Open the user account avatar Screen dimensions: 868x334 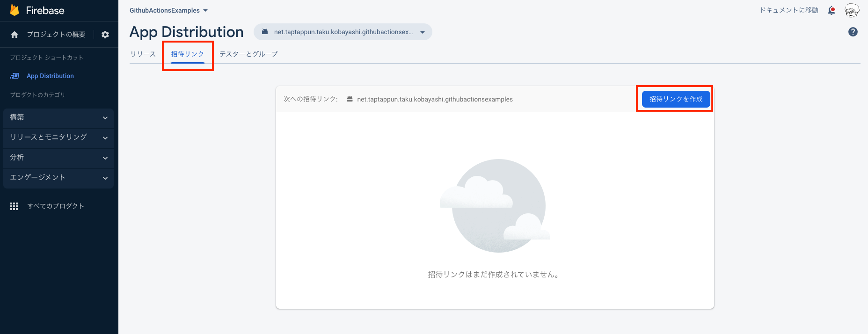coord(852,10)
